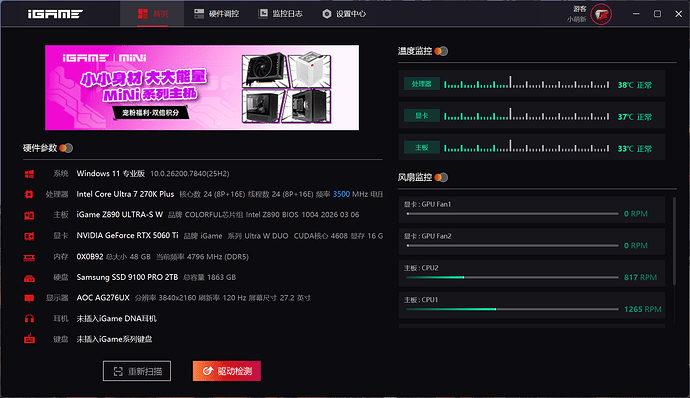This screenshot has height=398, width=690.
Task: Click the CPU1 fan speed bar
Action: pos(512,309)
